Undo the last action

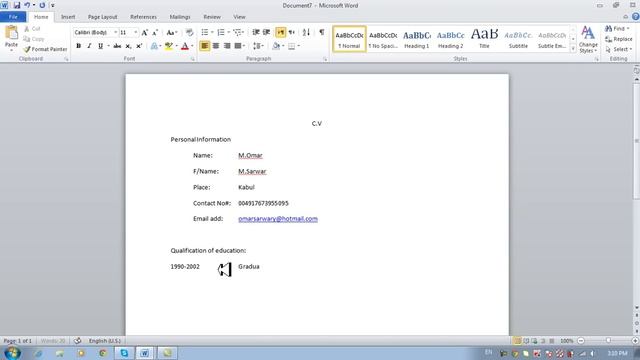(27, 5)
